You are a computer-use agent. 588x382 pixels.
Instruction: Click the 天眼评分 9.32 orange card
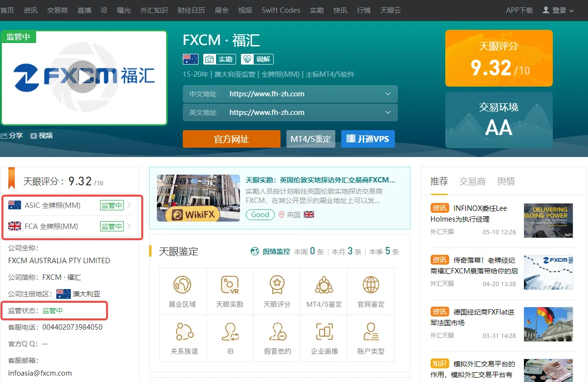[x=499, y=59]
